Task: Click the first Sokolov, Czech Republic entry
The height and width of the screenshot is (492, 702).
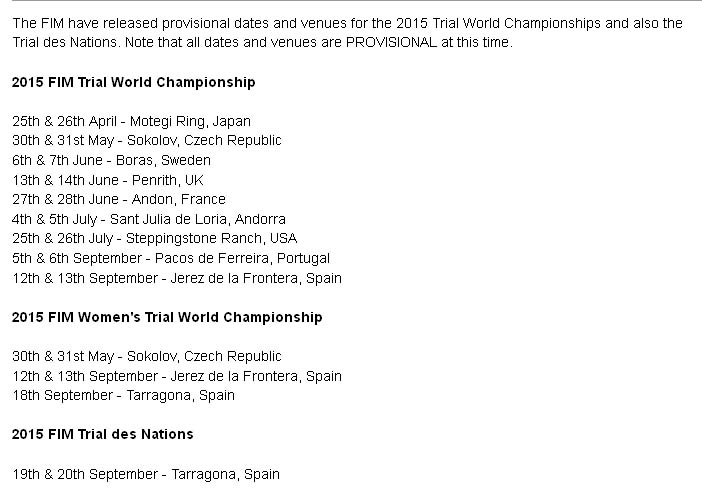Action: [x=147, y=141]
